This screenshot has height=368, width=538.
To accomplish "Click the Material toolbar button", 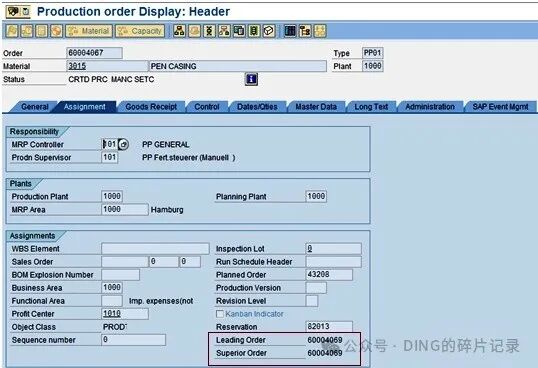I will tap(89, 31).
